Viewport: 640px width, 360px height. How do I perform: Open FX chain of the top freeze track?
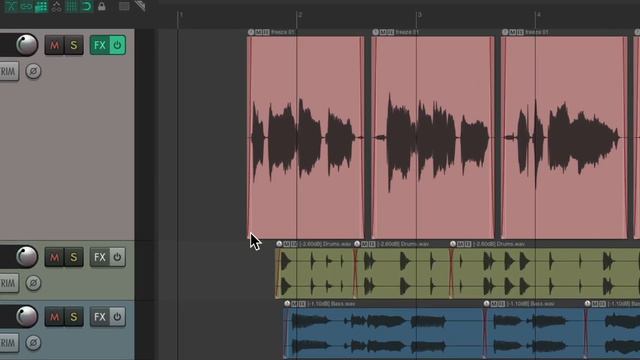100,45
